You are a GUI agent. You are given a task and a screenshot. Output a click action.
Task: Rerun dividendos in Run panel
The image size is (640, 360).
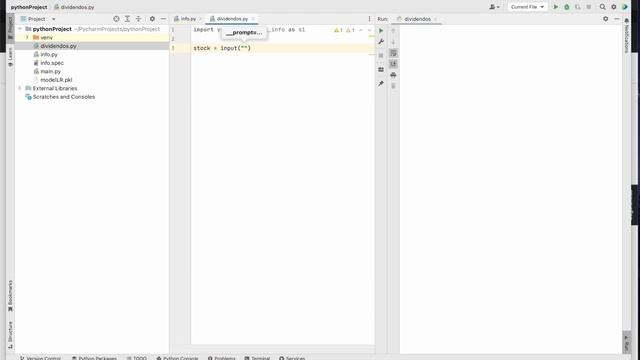381,31
